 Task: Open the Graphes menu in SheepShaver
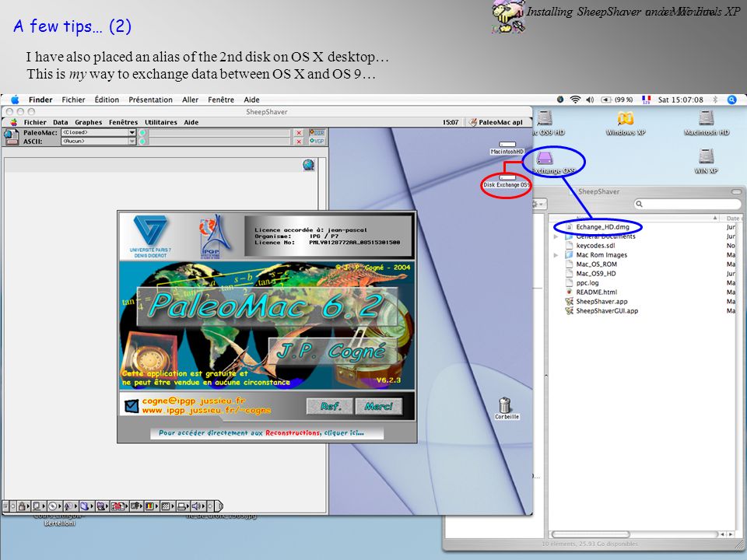89,122
